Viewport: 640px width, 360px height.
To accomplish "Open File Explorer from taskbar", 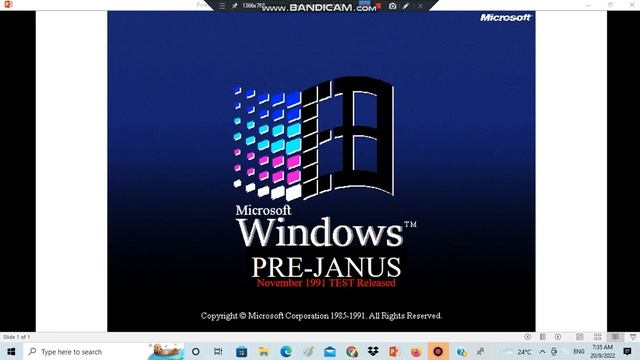I will 264,351.
